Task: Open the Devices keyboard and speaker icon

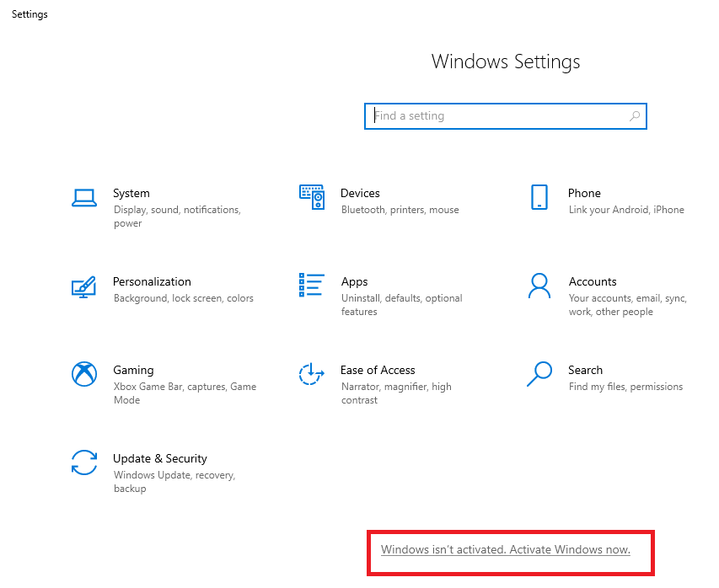Action: coord(312,197)
